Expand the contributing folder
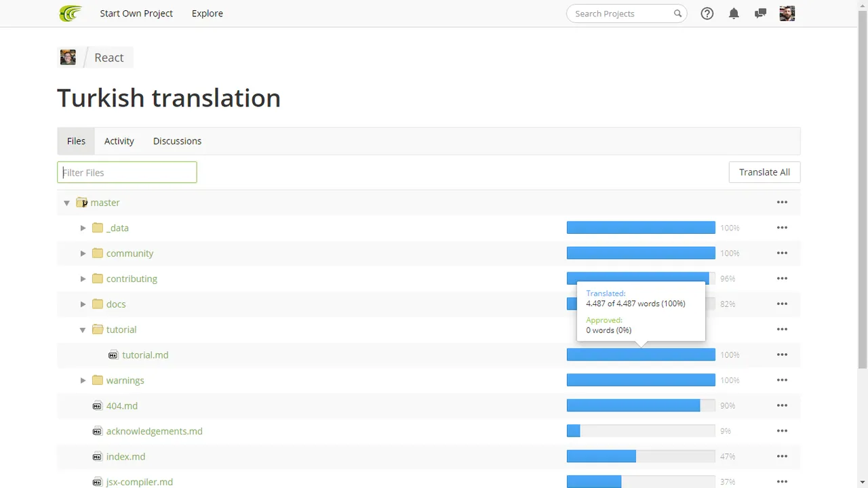 coord(83,279)
